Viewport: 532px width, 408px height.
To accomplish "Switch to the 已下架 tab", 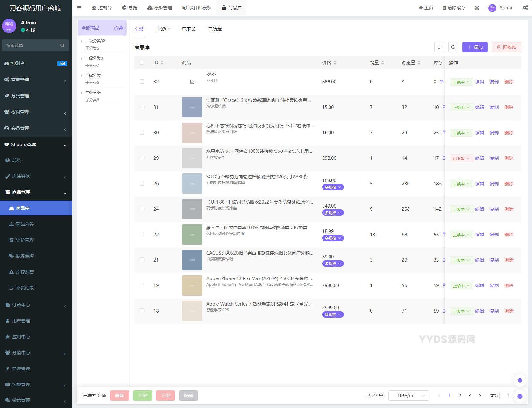I will tap(189, 29).
